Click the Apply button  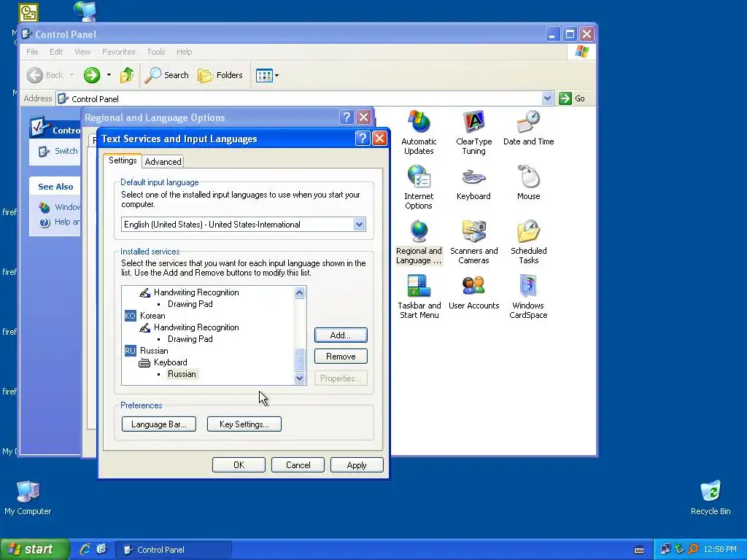(x=357, y=465)
